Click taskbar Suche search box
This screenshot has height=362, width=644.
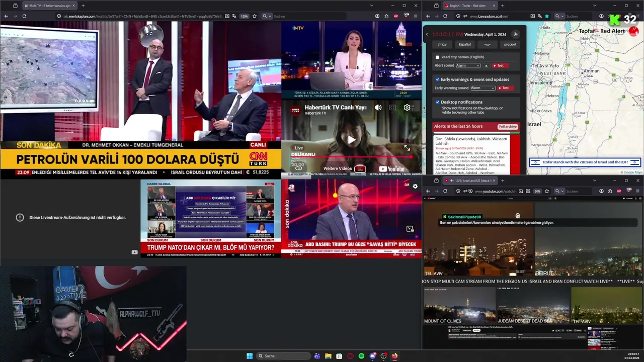(x=283, y=356)
